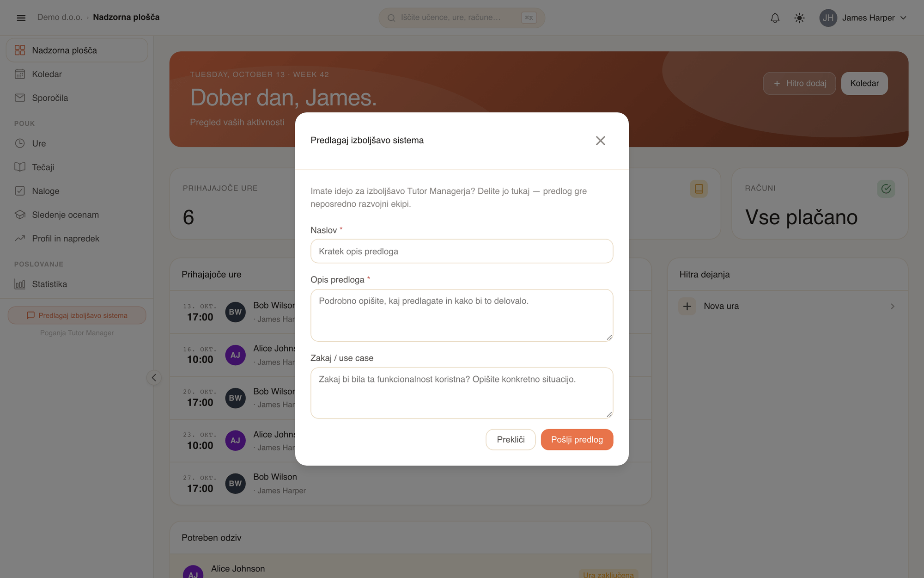The height and width of the screenshot is (578, 924).
Task: Click the Sledenje ocenam graduation icon
Action: 20,215
